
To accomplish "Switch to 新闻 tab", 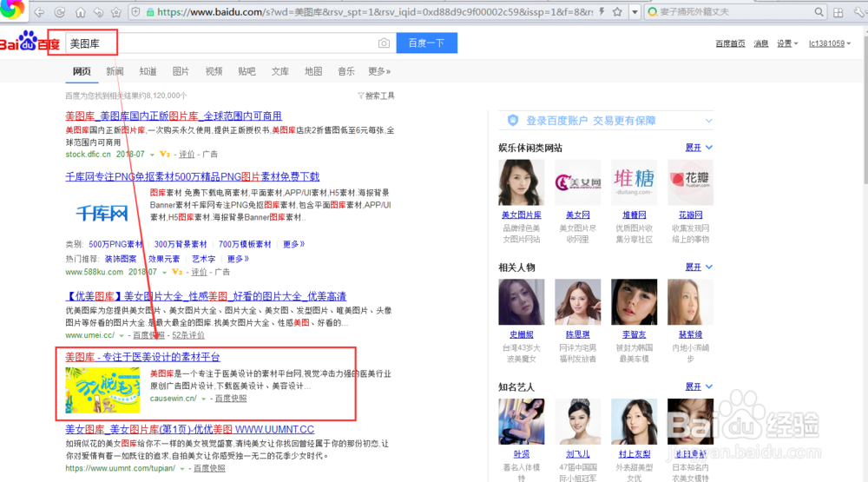I will pos(115,71).
